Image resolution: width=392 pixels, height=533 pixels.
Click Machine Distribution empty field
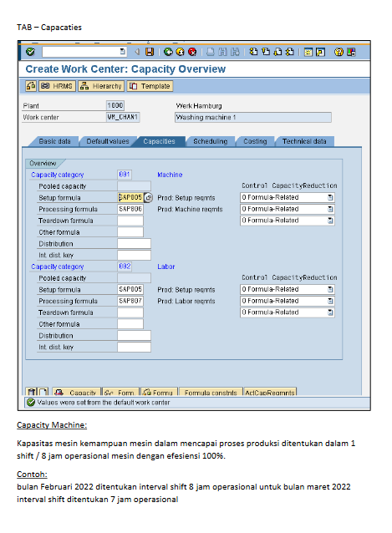pos(134,244)
